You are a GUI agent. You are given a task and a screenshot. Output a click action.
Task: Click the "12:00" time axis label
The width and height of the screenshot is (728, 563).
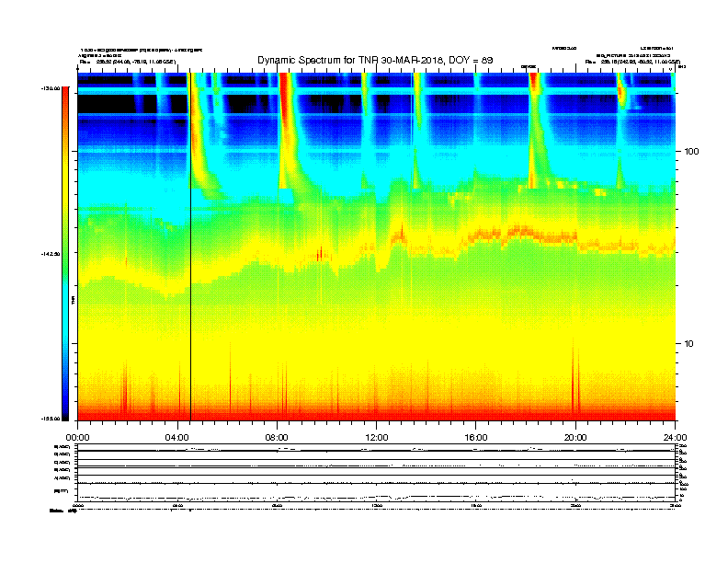(377, 438)
